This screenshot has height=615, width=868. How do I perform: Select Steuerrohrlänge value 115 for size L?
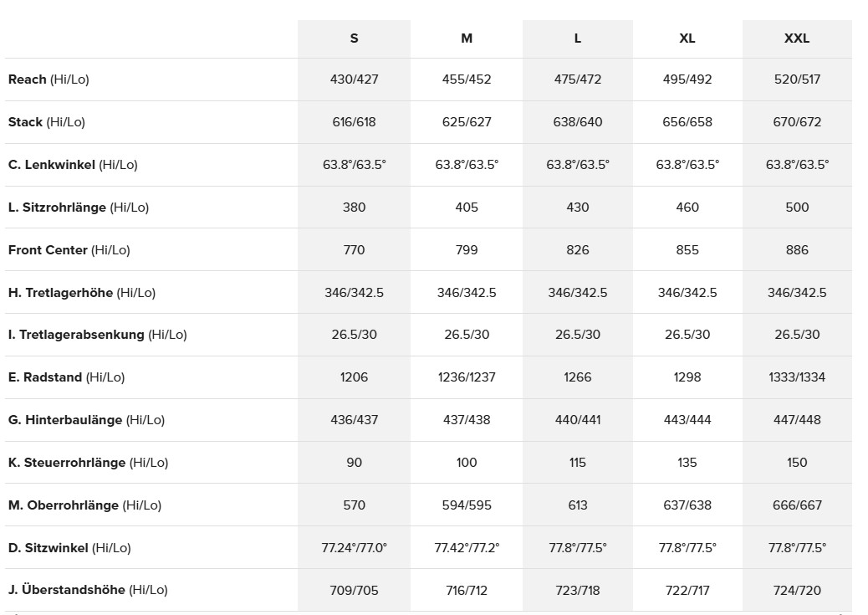tap(578, 463)
